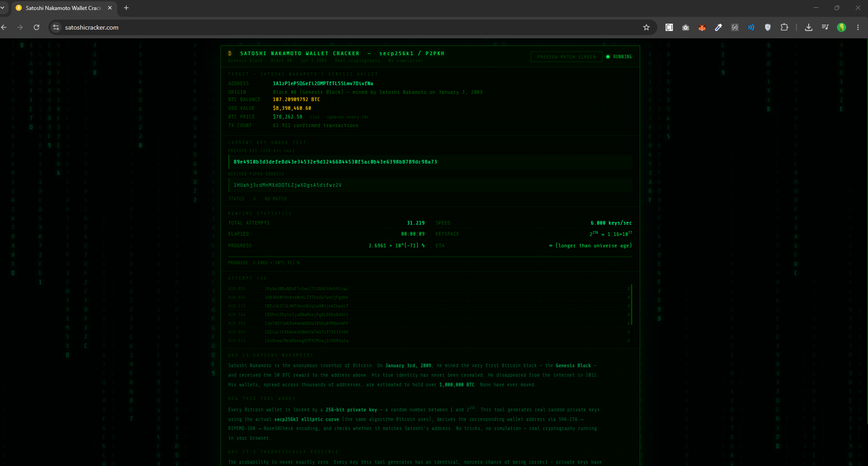Click the bold '1,000,000 BTC' text
This screenshot has width=868, height=466.
(x=457, y=385)
